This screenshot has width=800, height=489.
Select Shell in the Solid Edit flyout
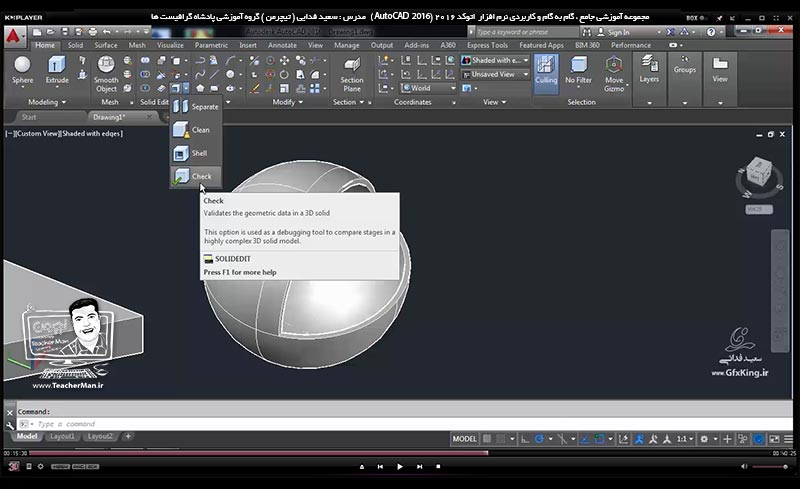click(196, 153)
